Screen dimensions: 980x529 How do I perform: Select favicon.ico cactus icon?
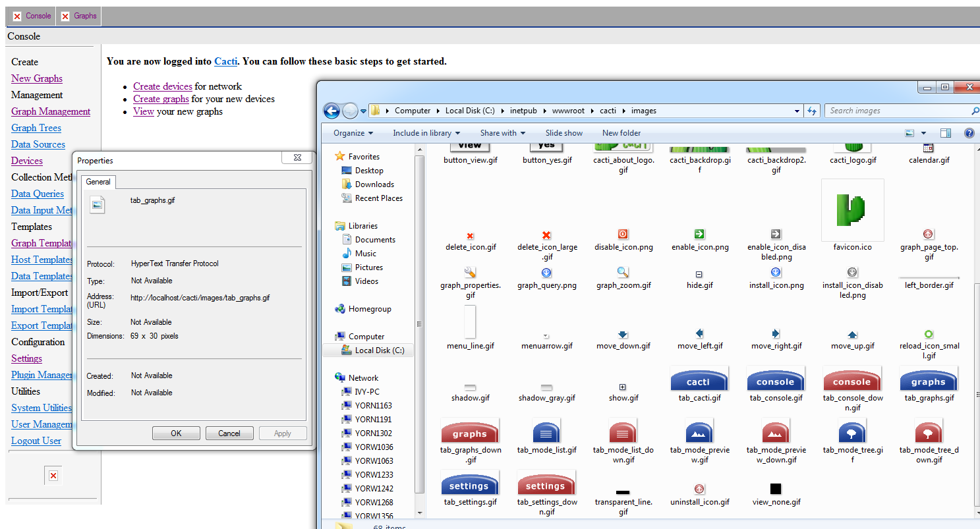pyautogui.click(x=852, y=210)
